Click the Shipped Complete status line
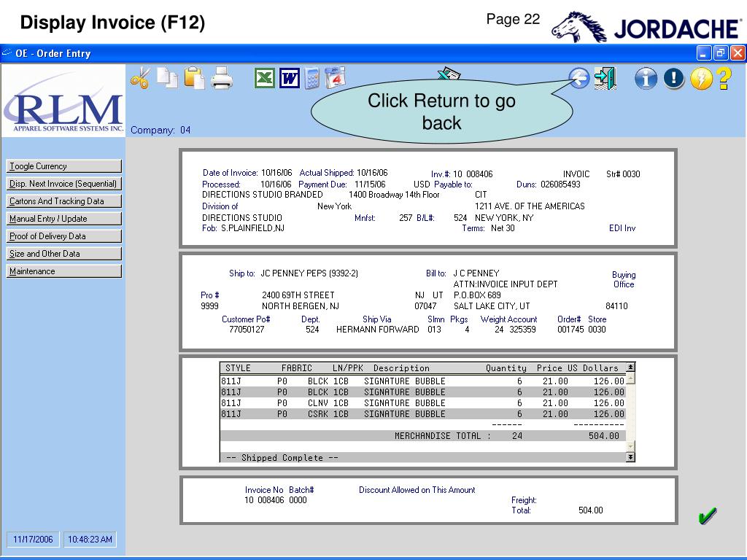Screen dimensions: 747x560 [282, 458]
